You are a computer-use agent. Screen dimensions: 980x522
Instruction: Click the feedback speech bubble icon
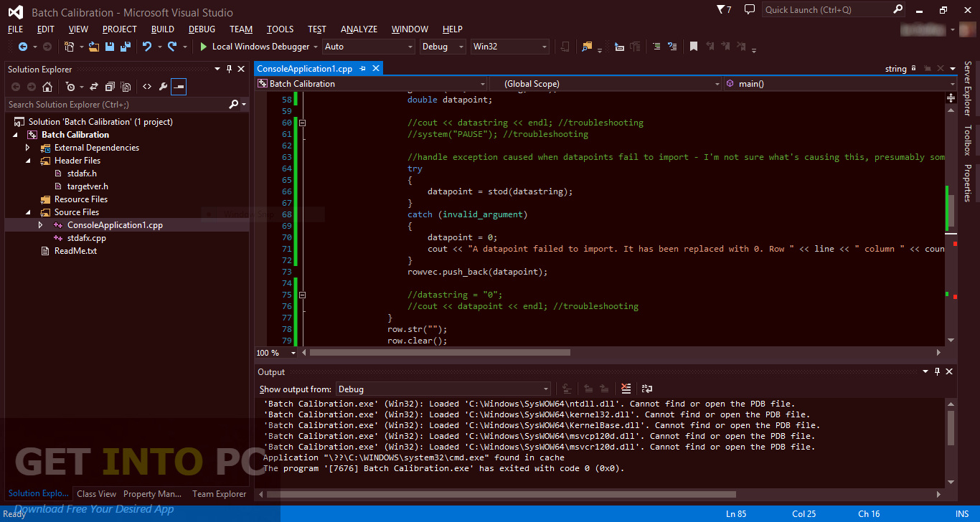pyautogui.click(x=750, y=9)
